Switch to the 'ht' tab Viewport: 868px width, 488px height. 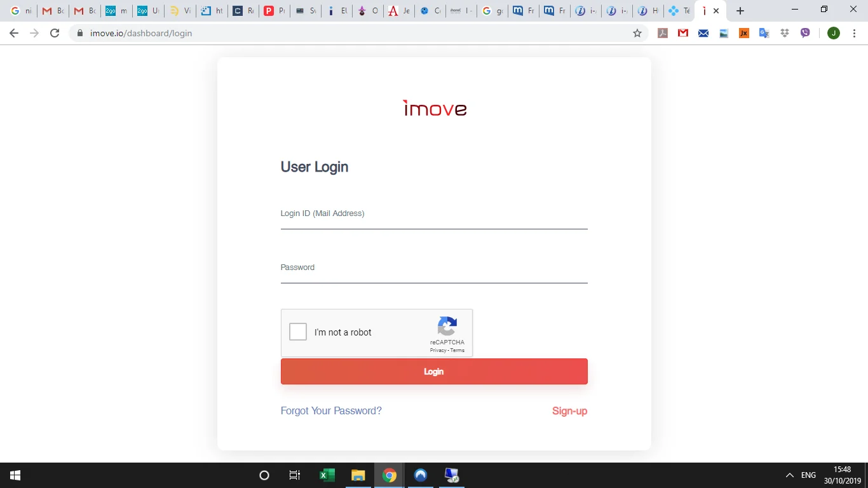[x=212, y=11]
